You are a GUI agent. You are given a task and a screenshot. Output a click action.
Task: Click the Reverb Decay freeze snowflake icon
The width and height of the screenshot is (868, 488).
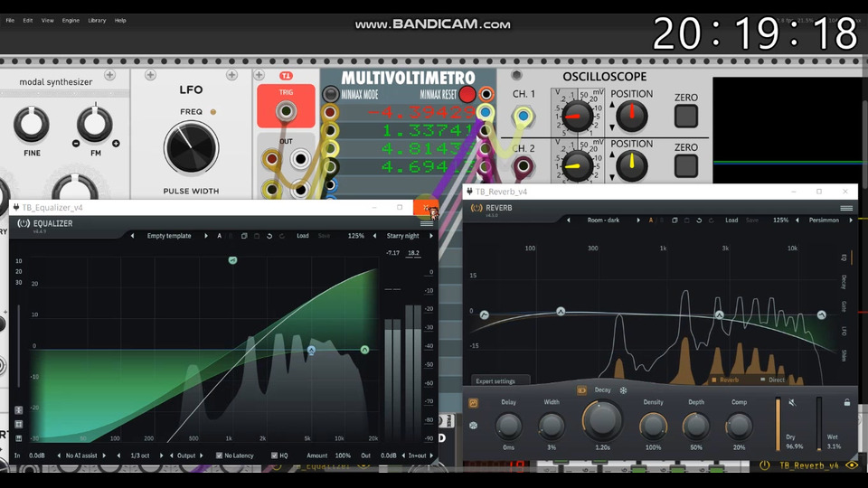click(623, 390)
